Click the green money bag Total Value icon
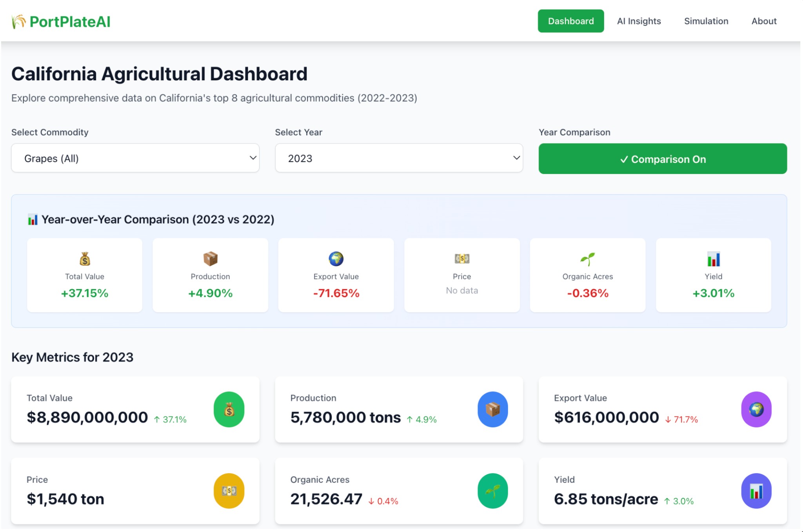 (229, 409)
